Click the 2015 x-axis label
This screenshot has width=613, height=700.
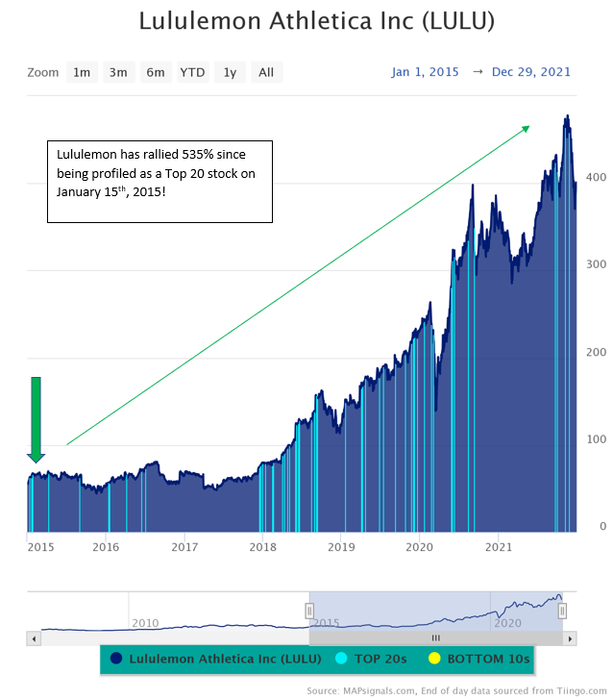tap(40, 547)
